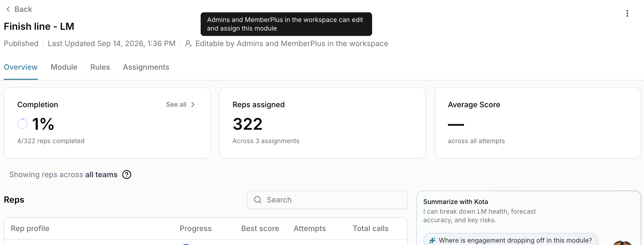Open the three-dot more options menu
644x245 pixels.
627,13
